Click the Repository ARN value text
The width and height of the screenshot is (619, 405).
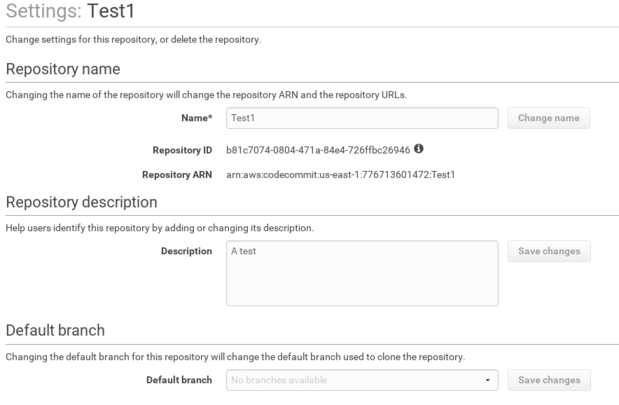click(341, 175)
